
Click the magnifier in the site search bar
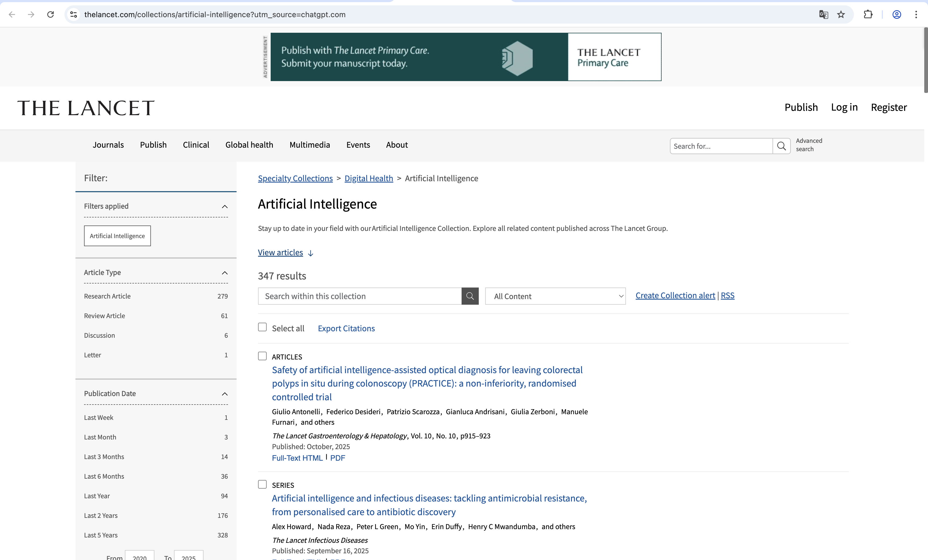pyautogui.click(x=781, y=146)
